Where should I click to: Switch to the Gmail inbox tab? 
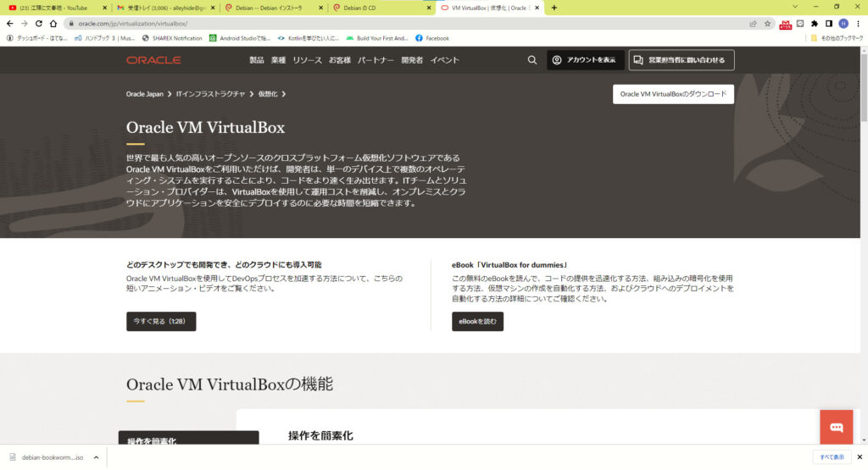tap(164, 8)
